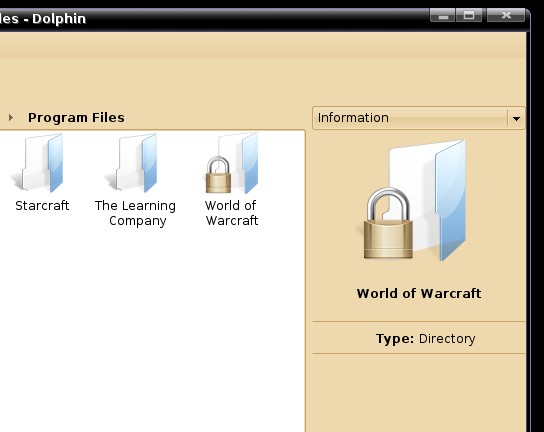This screenshot has width=544, height=432.
Task: Click the Type: Directory info line
Action: (425, 338)
